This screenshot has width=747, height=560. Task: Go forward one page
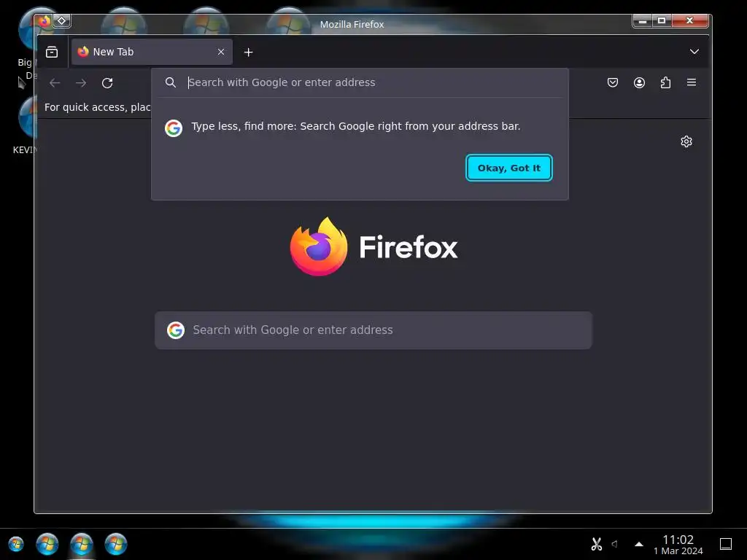tap(81, 83)
